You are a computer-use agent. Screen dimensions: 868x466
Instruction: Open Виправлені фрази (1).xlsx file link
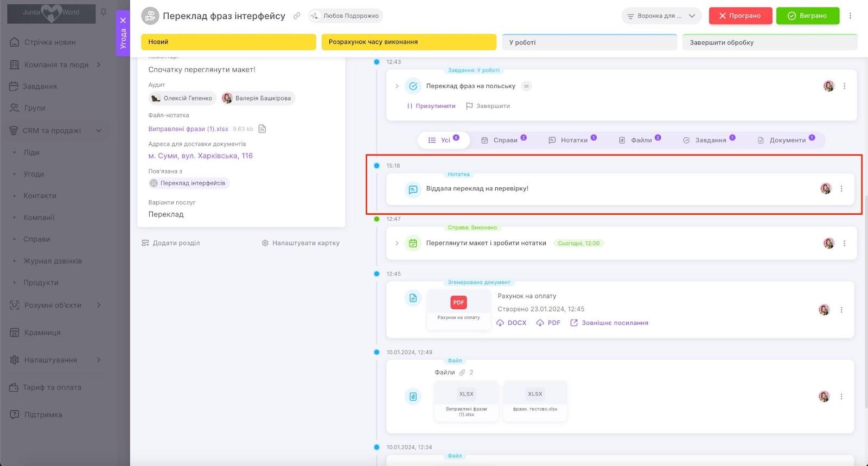point(188,129)
